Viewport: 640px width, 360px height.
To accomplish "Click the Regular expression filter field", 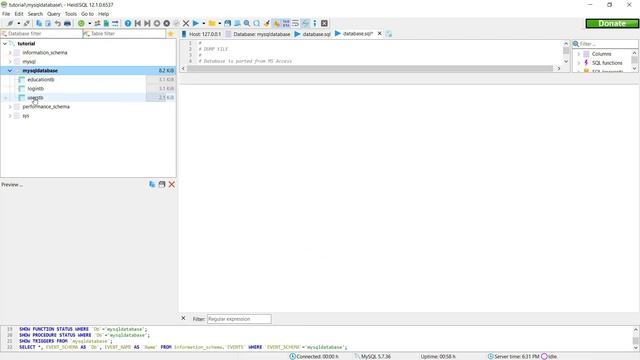I will pos(239,319).
